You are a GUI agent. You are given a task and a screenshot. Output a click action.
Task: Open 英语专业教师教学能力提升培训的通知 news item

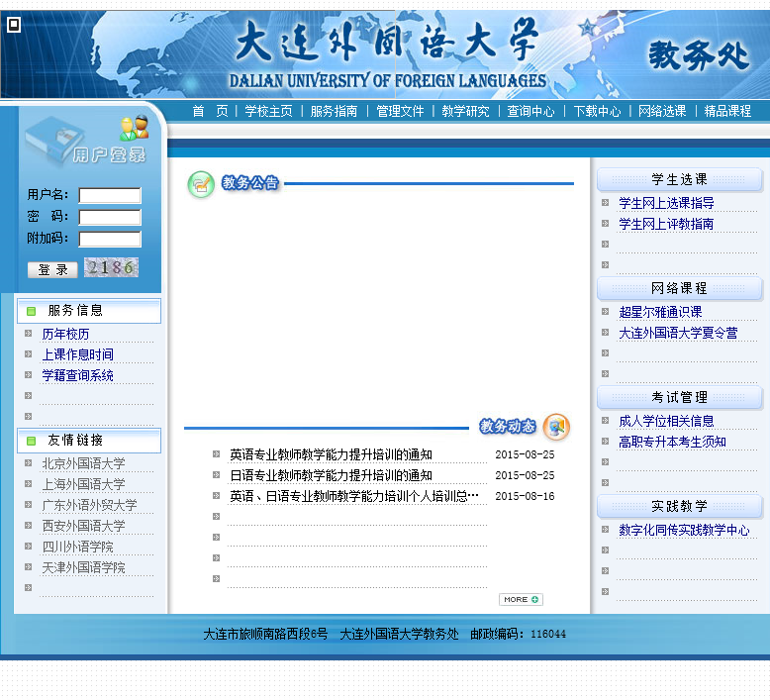(331, 454)
